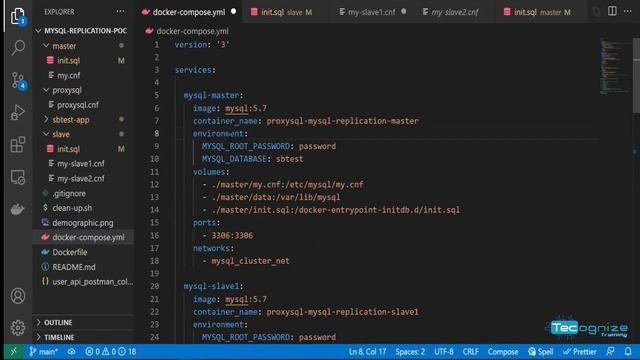Switch to docker-compose.yml editor tab
The height and width of the screenshot is (360, 640).
point(189,12)
